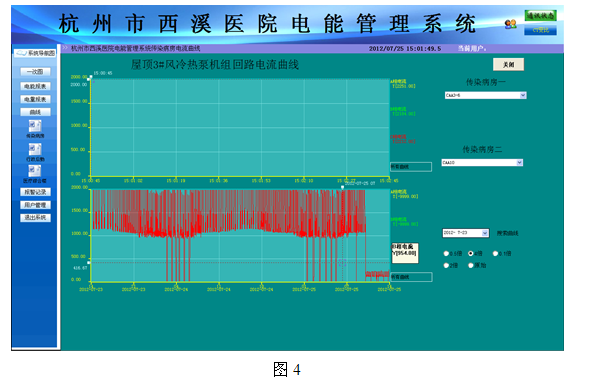Click the white cursor marker atop lower chart
Viewport: 612px width, 379px height.
[x=343, y=188]
